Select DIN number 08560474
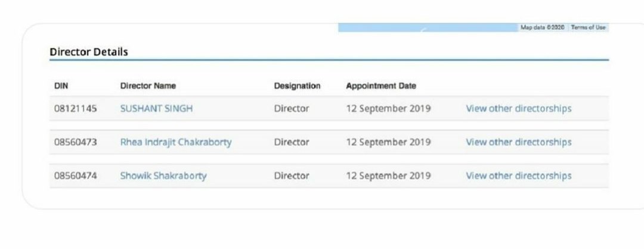Viewport: 644px width, 249px height. [x=76, y=176]
